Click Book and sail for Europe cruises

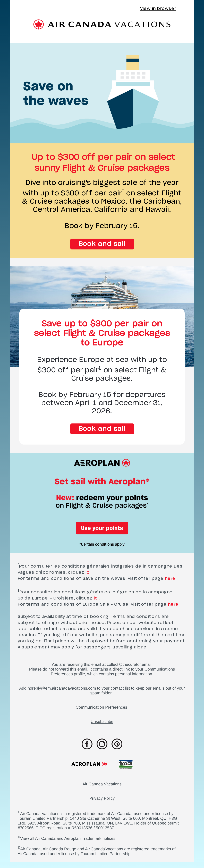[102, 429]
